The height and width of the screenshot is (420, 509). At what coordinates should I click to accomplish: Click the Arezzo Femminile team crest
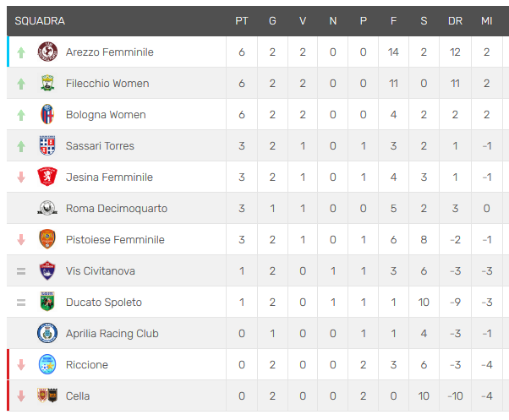click(x=47, y=52)
